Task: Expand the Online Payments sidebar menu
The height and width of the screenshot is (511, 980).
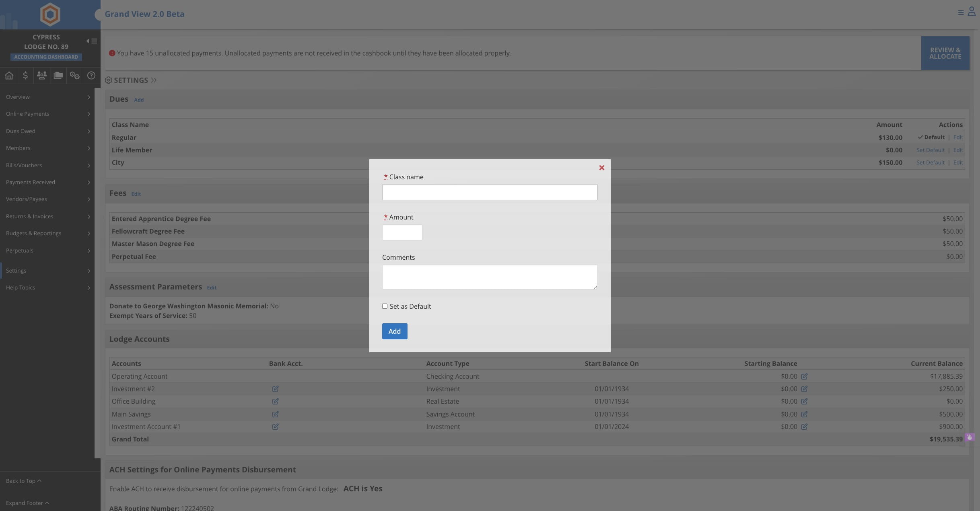Action: coord(47,114)
